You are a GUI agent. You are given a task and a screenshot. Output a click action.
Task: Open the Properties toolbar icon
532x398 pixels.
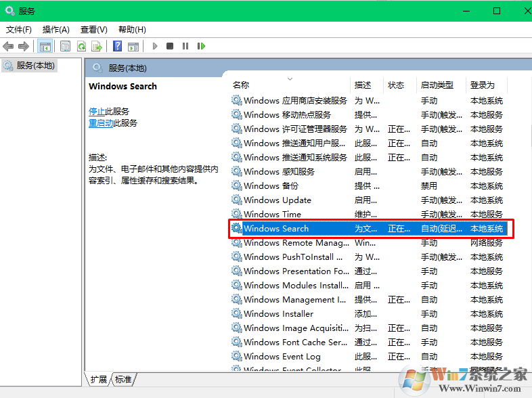(65, 46)
